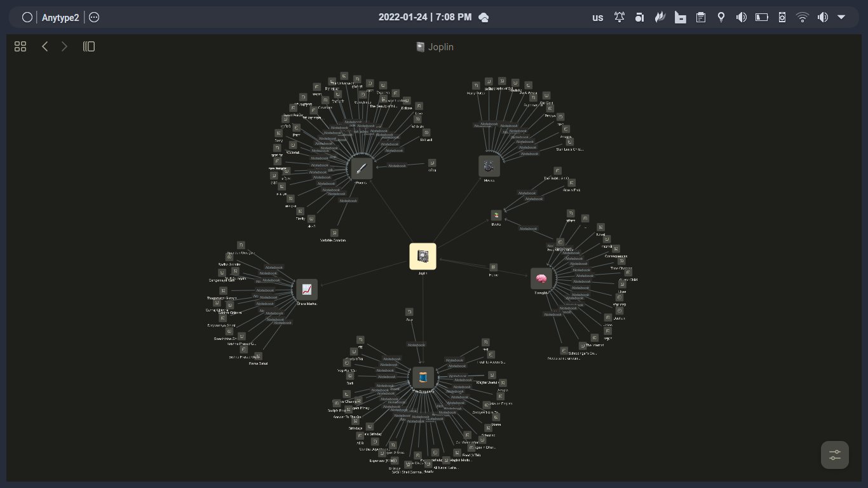Open graph settings sliders button

[x=835, y=455]
